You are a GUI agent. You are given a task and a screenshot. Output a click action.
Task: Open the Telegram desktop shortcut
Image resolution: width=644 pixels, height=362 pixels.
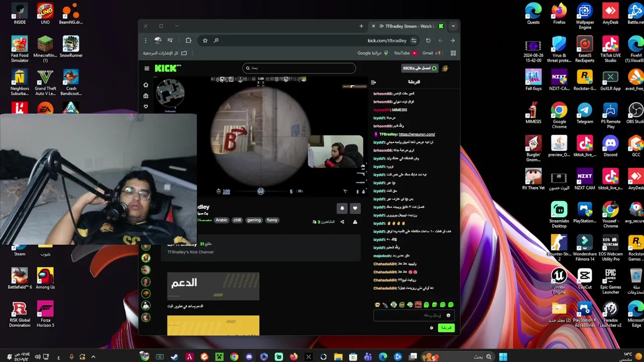click(585, 113)
